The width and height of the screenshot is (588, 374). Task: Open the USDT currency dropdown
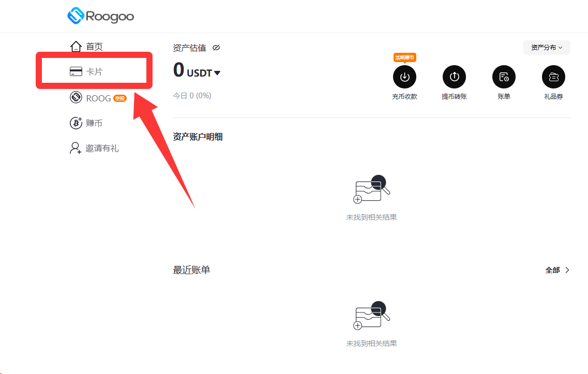(203, 73)
